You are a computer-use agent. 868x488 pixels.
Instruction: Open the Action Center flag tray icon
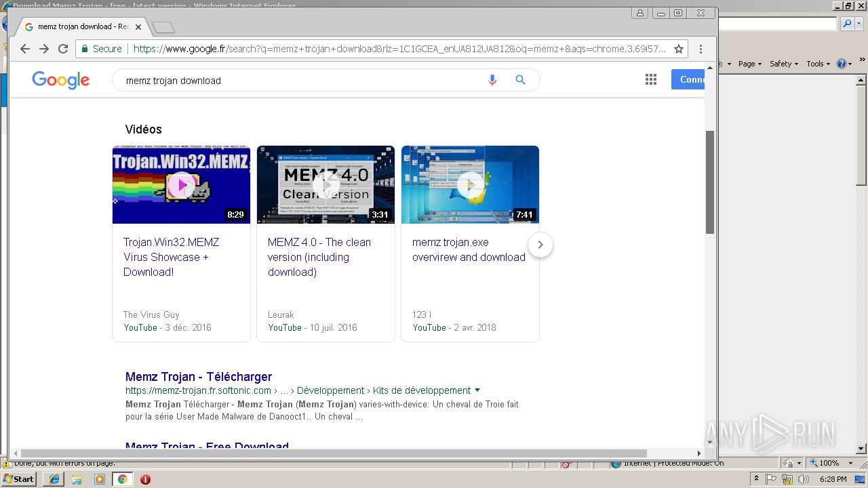(772, 479)
